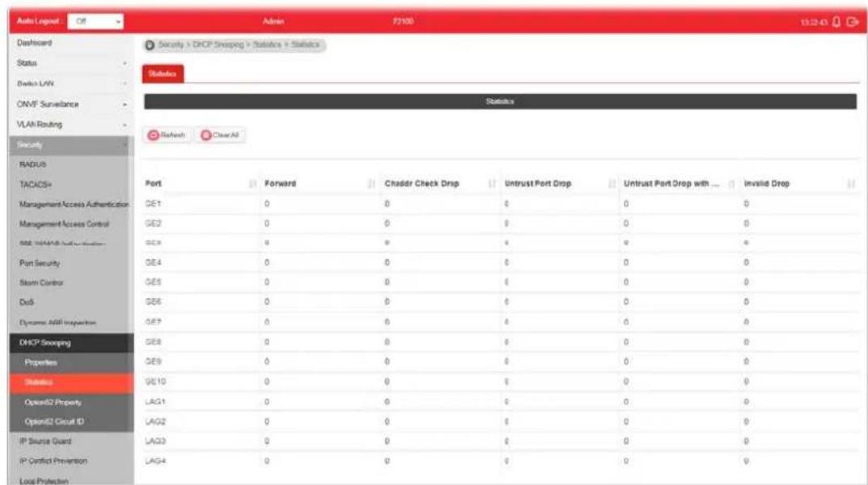This screenshot has width=868, height=485.
Task: Sort by Invalid Drop column
Action: coord(851,184)
